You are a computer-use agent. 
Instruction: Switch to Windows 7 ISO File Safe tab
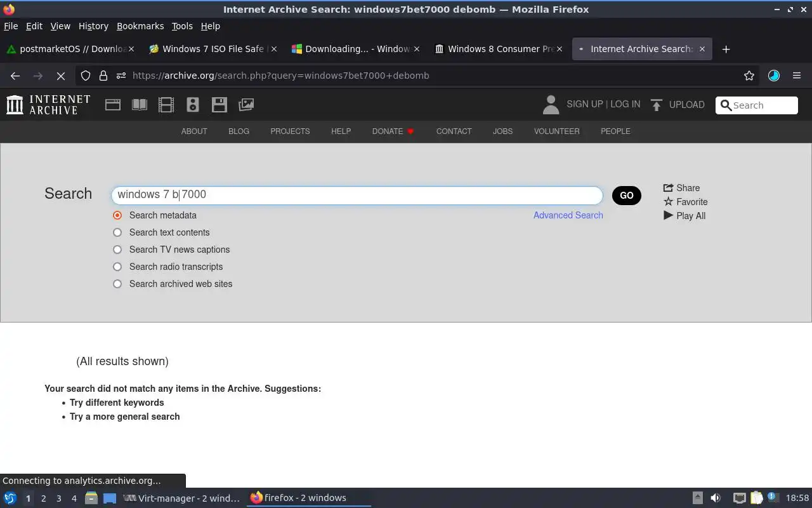click(213, 49)
